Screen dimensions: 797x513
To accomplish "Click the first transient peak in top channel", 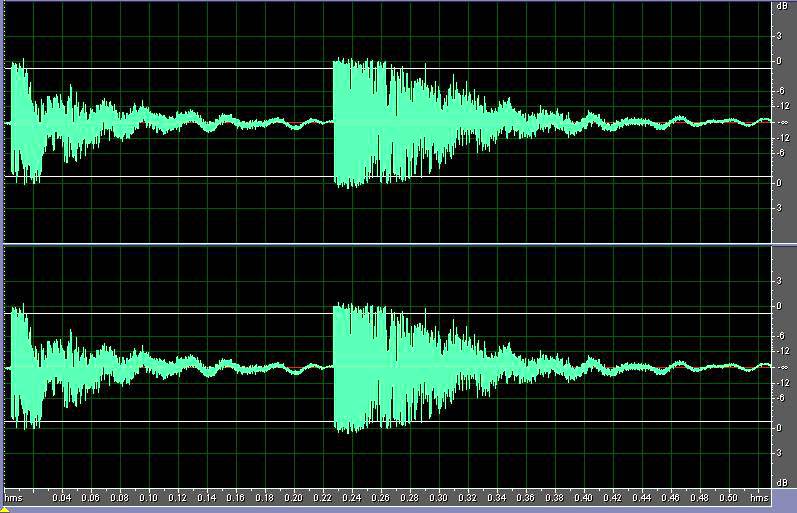I will pyautogui.click(x=16, y=66).
